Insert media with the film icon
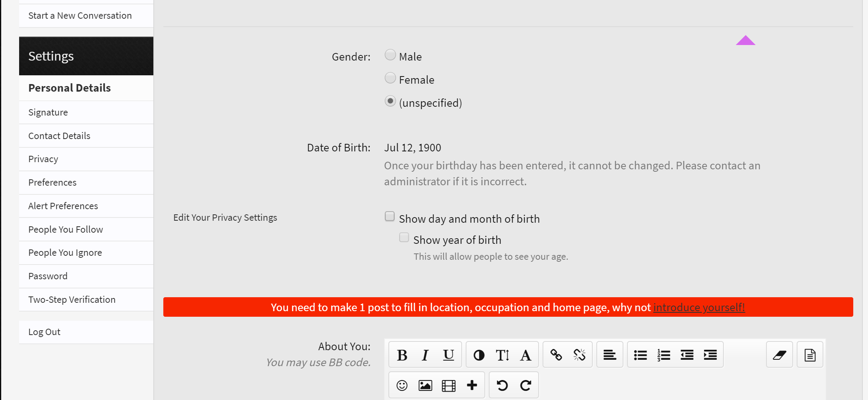The width and height of the screenshot is (868, 400). (449, 385)
